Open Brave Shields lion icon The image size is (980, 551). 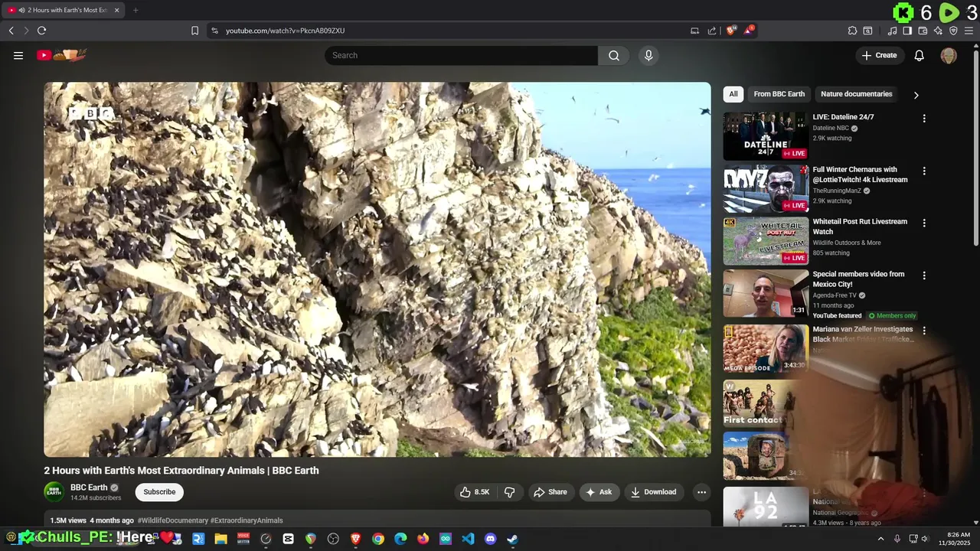click(731, 31)
